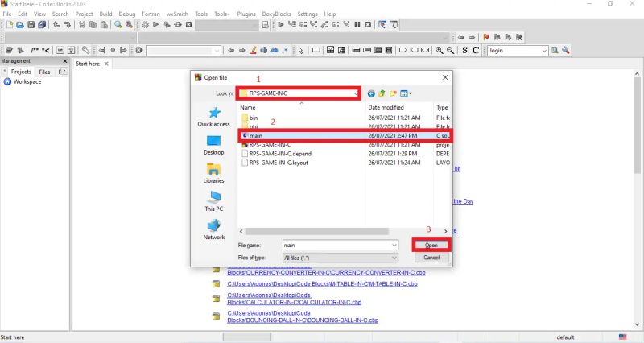The image size is (644, 343).
Task: Open the Edit menu
Action: 23,14
